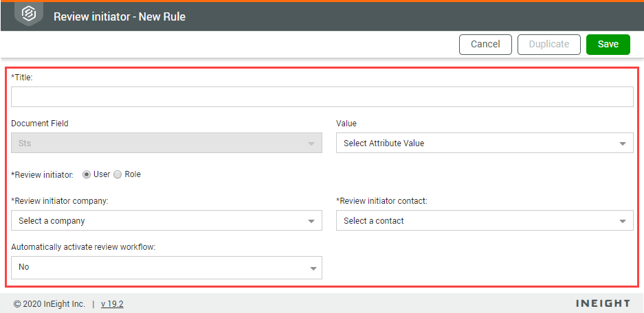Expand the Automatically activate review workflow dropdown
Viewport: 644px width, 313px height.
[x=166, y=267]
